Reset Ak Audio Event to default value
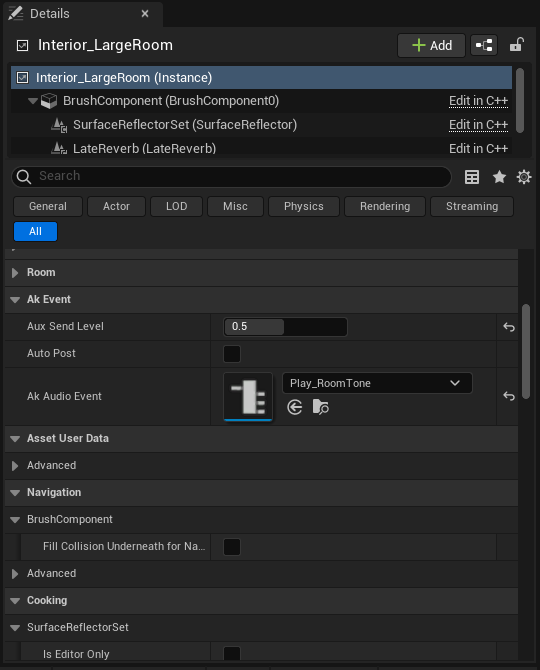Screen dimensions: 540x670 pos(509,396)
